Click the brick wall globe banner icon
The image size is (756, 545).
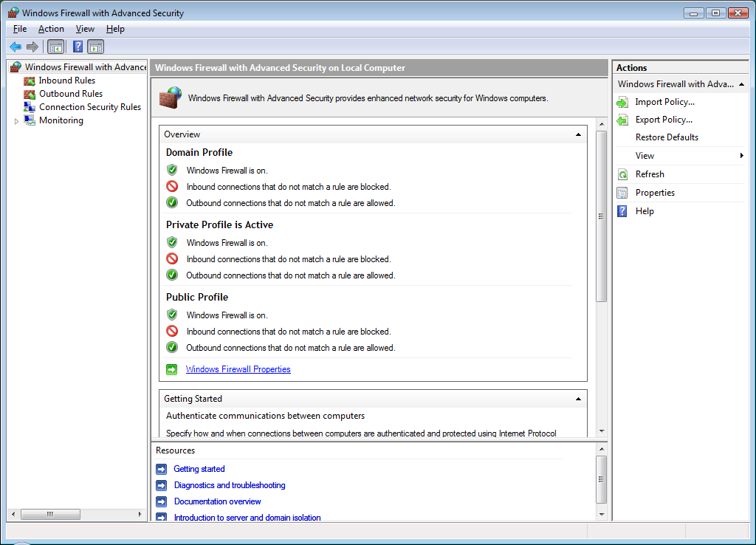(171, 97)
